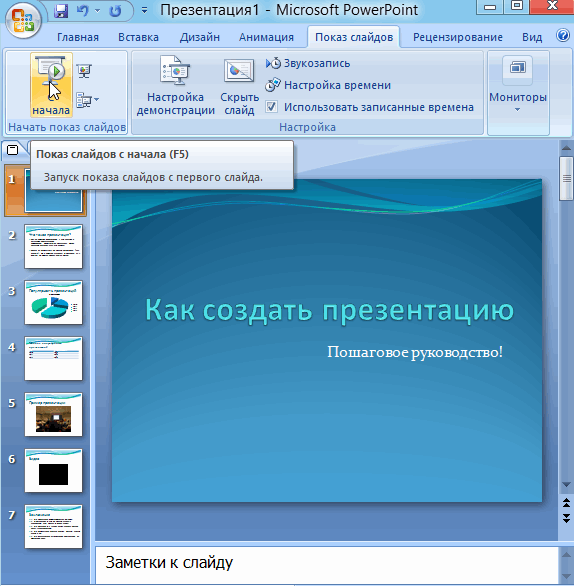The width and height of the screenshot is (574, 586).
Task: Maximize the PowerPoint window
Action: point(517,7)
